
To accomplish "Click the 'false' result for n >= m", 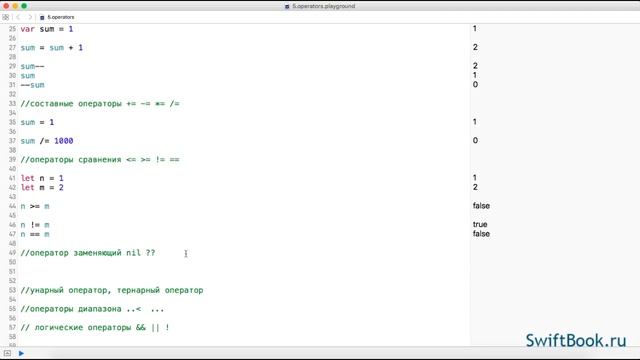I will (x=481, y=206).
